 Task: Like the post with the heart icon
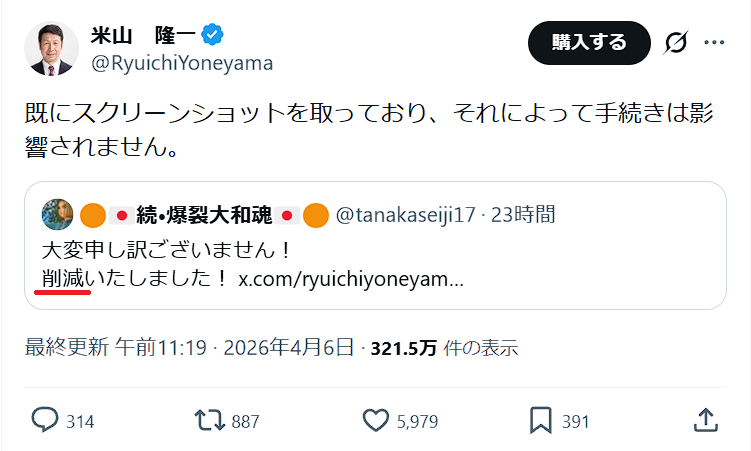click(x=375, y=421)
